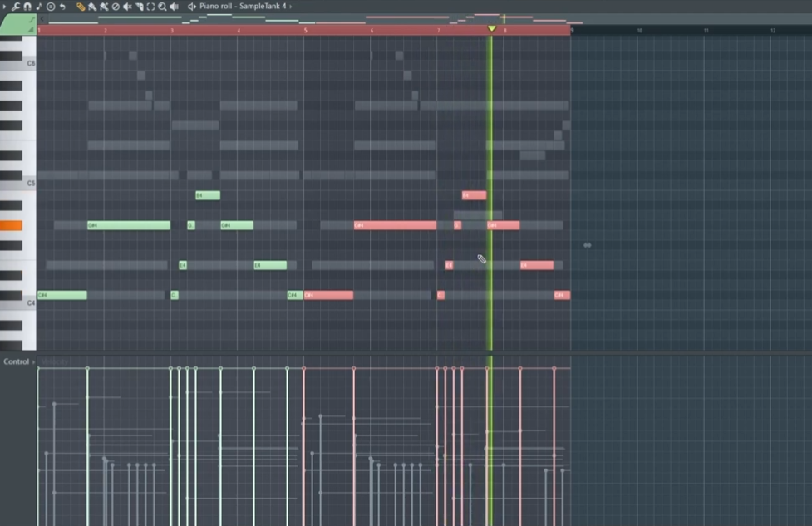Viewport: 812px width, 526px height.
Task: Click bar 3 on the timeline ruler
Action: pyautogui.click(x=172, y=31)
